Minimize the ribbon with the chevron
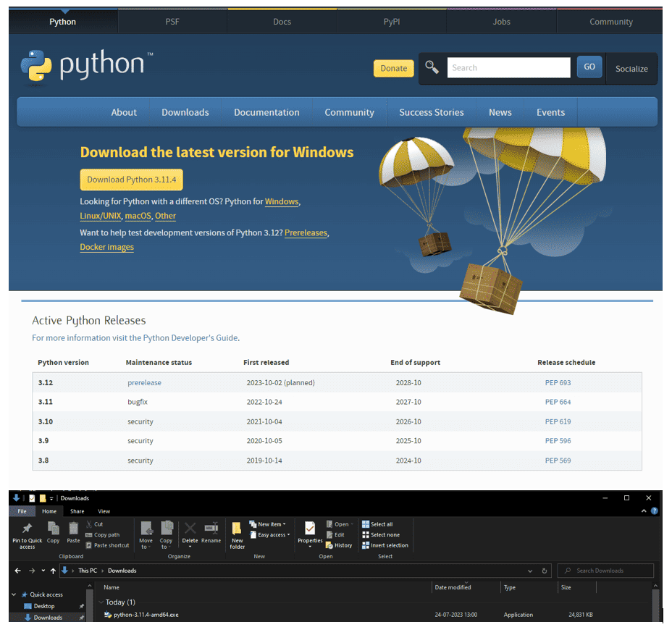672x635 pixels. tap(644, 510)
